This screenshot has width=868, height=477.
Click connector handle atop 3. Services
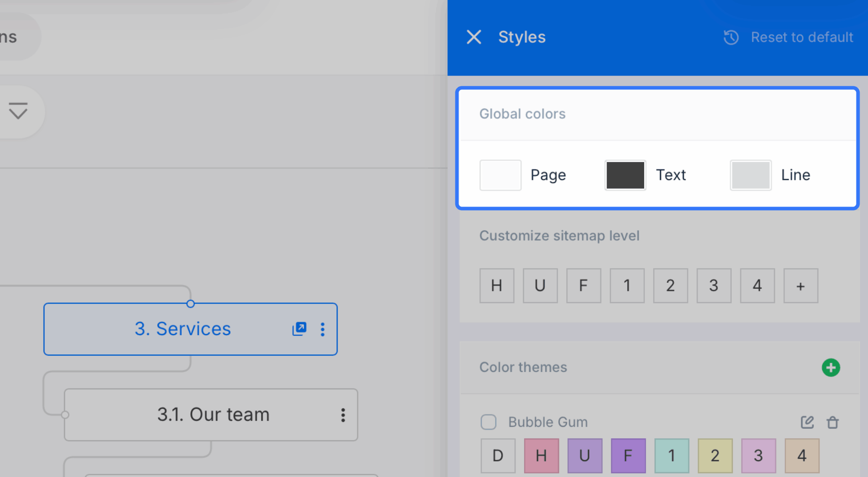191,304
